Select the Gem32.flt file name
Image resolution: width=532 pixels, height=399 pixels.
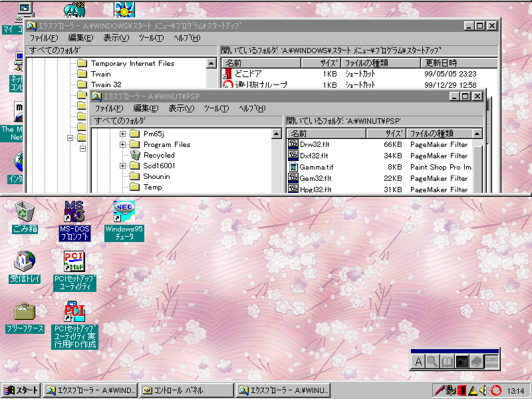315,178
